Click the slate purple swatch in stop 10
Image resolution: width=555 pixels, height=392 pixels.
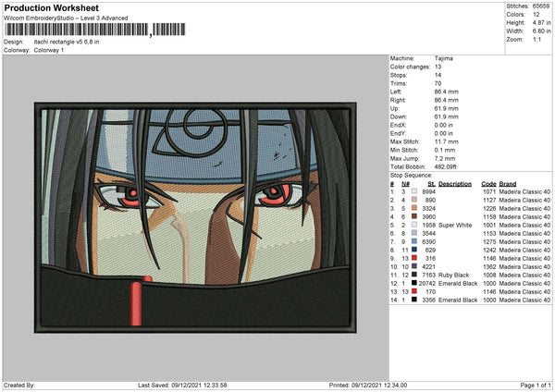click(x=414, y=266)
